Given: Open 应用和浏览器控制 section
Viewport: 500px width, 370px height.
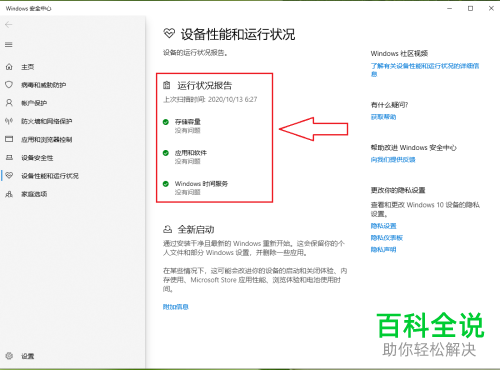Looking at the screenshot, I should coord(47,139).
